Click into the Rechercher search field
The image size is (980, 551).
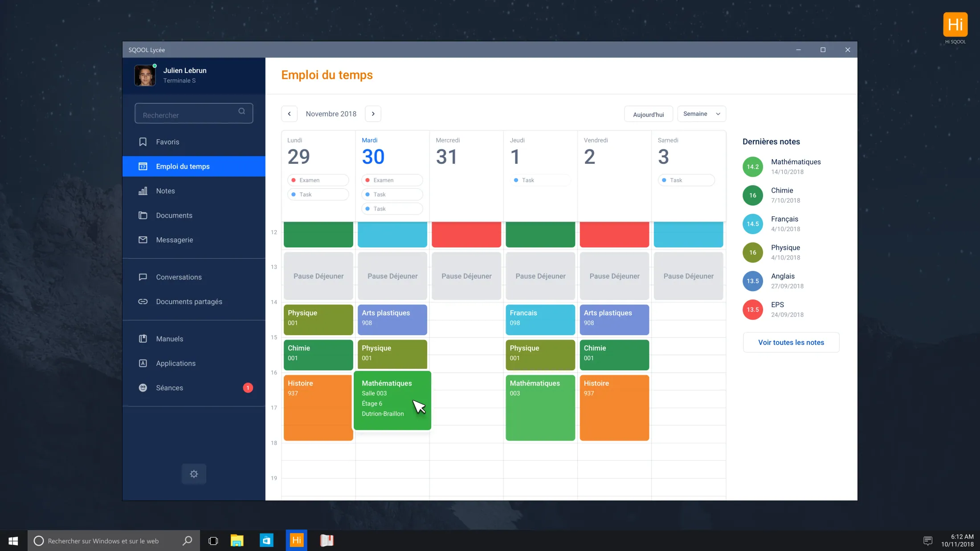coord(194,113)
